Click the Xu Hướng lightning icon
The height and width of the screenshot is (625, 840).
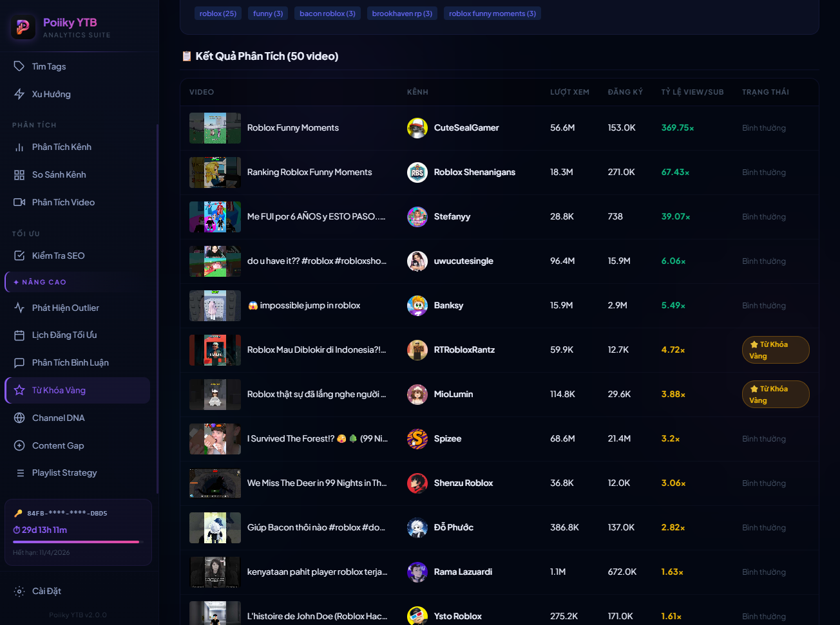(x=19, y=94)
